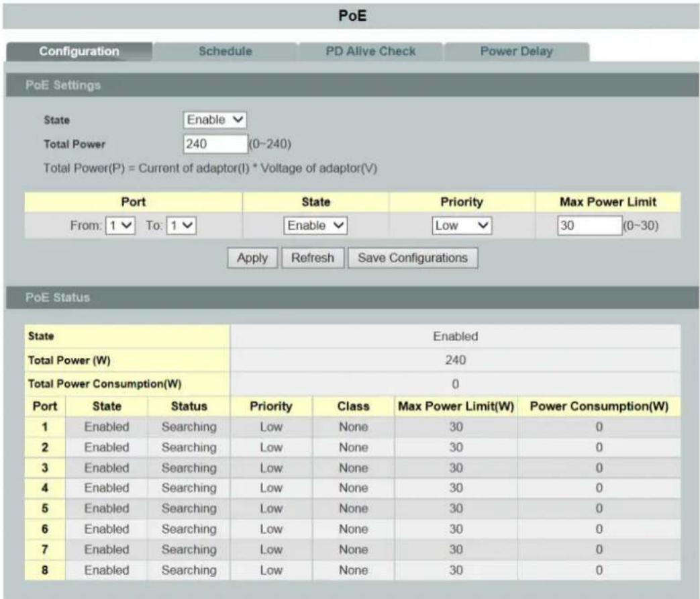This screenshot has width=700, height=599.
Task: Click the Total Power Consumption(W) value 0
Action: 455,384
